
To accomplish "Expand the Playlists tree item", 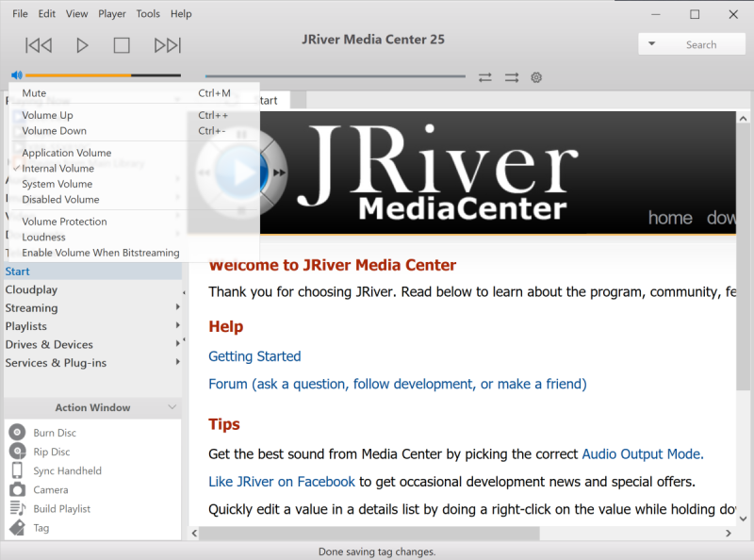I will coord(177,326).
